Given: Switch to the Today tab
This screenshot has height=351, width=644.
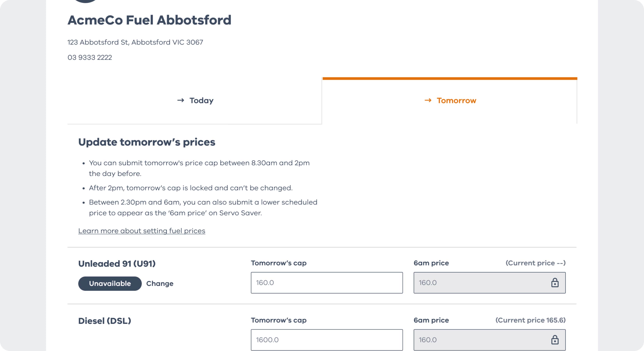Looking at the screenshot, I should [195, 100].
